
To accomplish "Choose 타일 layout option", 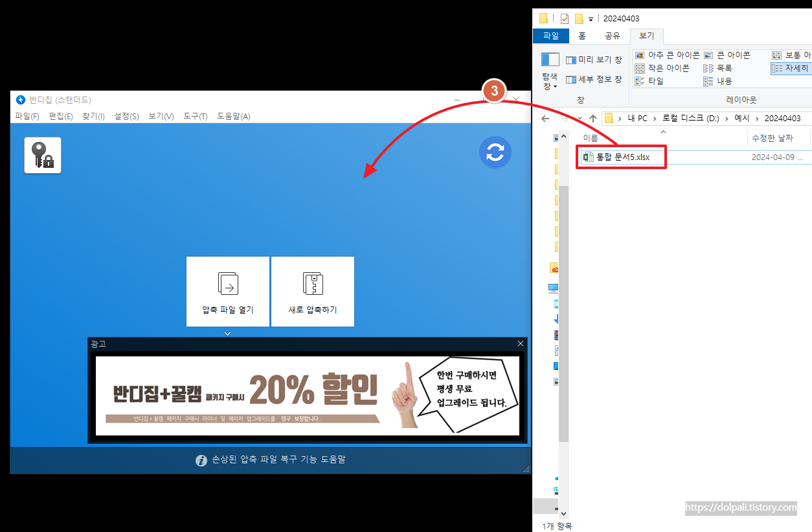I will pos(649,81).
